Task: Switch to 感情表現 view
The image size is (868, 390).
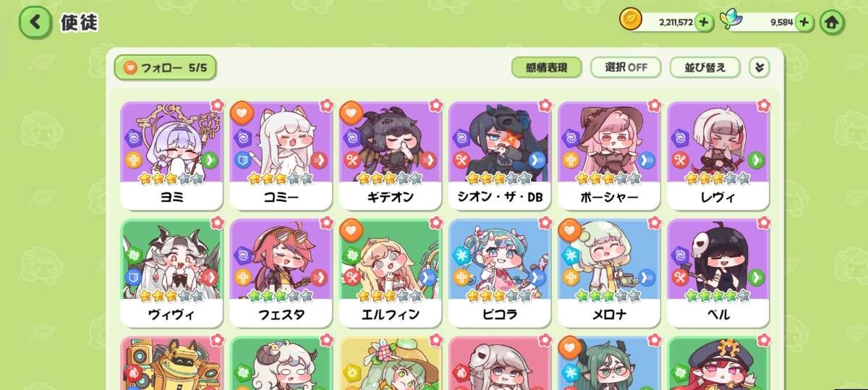Action: pos(546,67)
